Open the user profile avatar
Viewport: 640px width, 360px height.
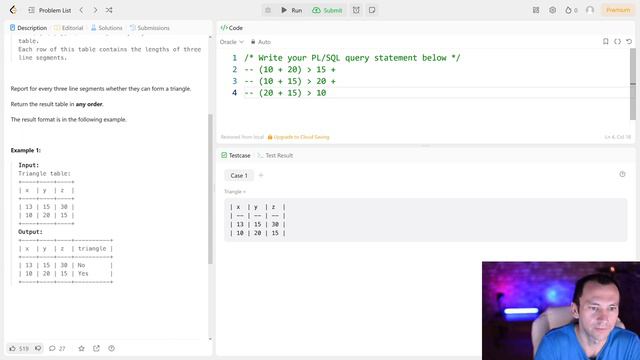(x=590, y=10)
